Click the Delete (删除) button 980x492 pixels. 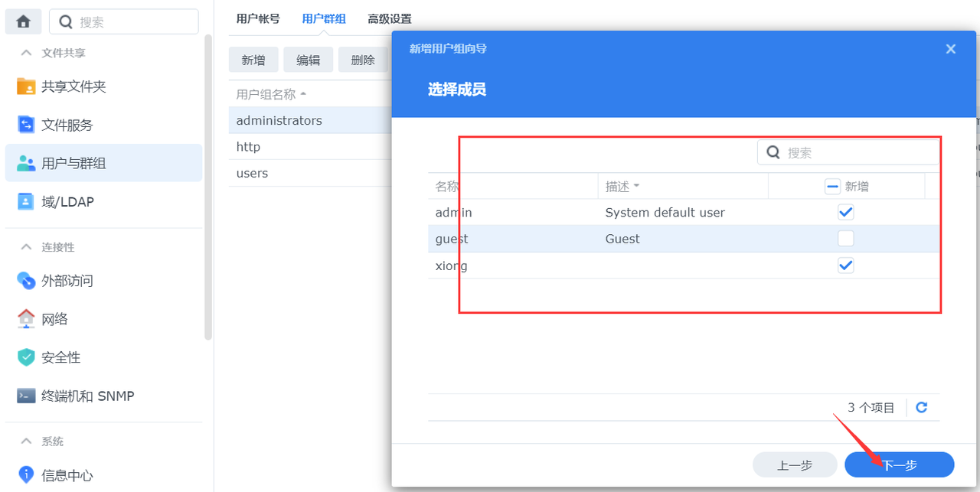(x=364, y=60)
